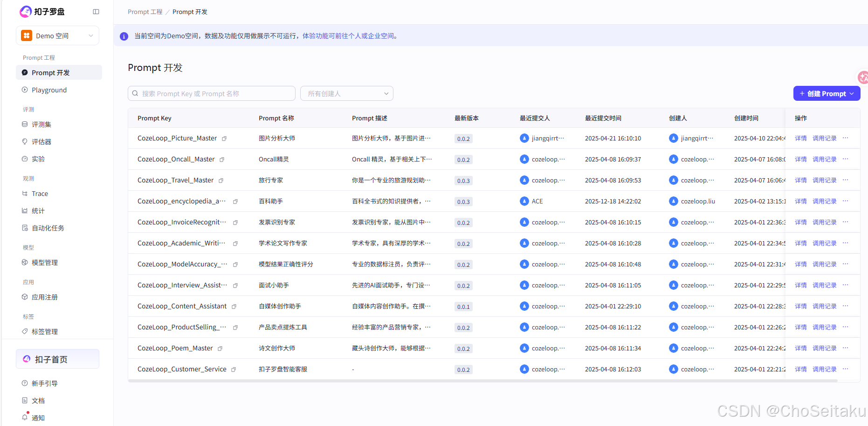
Task: Click version 0.0.1 of CozeLoop_Content_Assistant
Action: tap(463, 307)
